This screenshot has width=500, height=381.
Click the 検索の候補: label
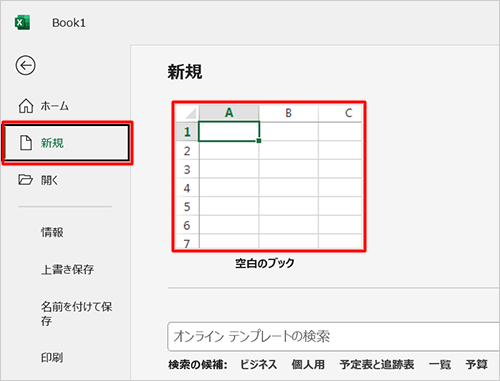point(198,364)
